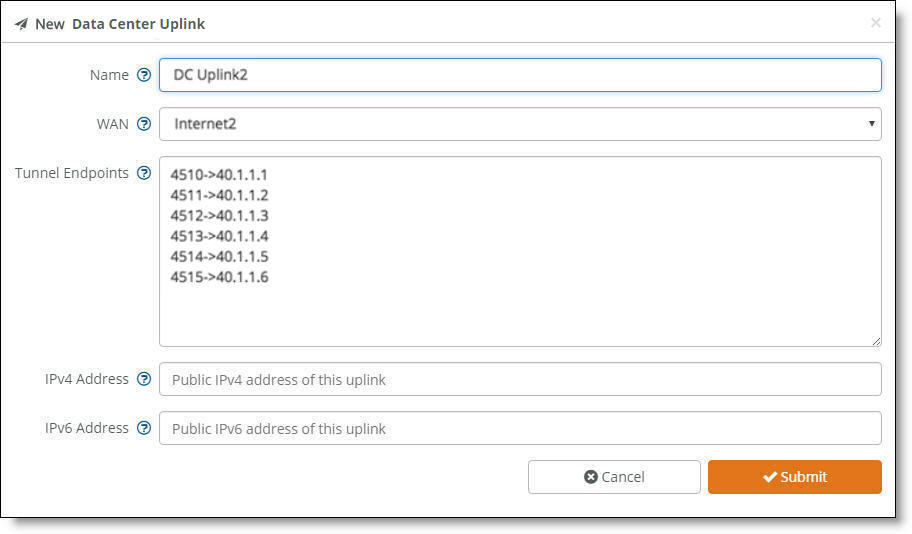Focus the Public IPv4 address input
The height and width of the screenshot is (534, 912).
pyautogui.click(x=520, y=379)
